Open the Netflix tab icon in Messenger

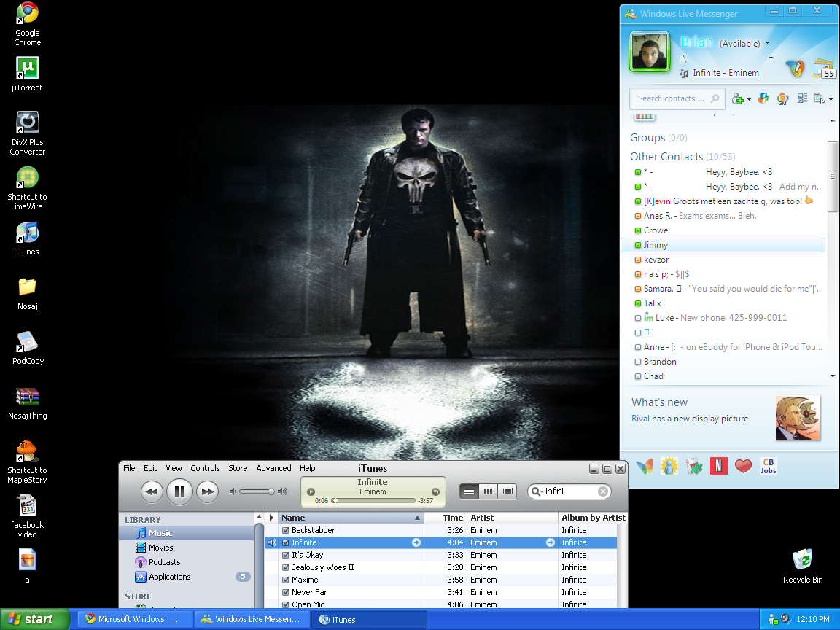(718, 466)
